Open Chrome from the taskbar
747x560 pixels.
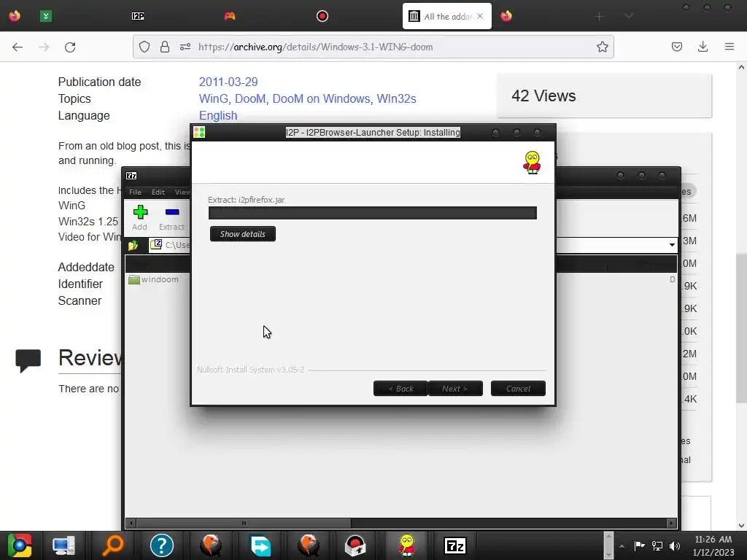click(19, 545)
